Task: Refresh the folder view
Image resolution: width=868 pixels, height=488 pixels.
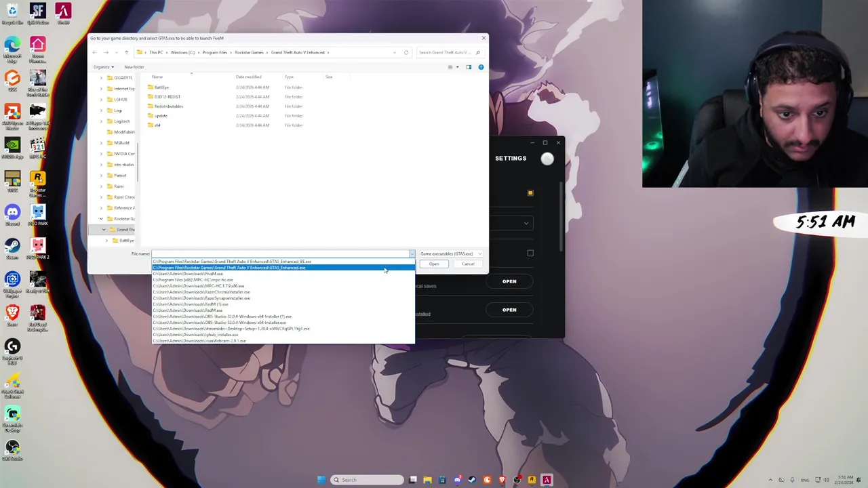Action: pyautogui.click(x=406, y=52)
